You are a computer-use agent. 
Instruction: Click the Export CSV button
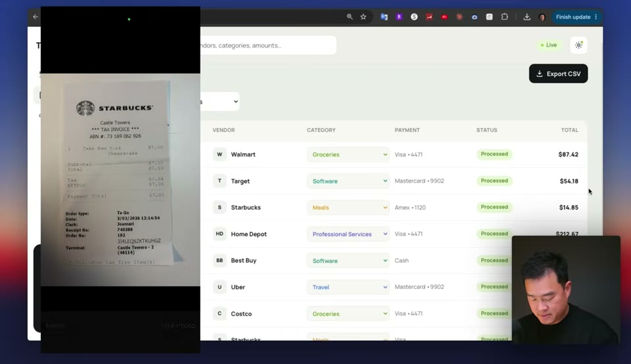[x=558, y=74]
